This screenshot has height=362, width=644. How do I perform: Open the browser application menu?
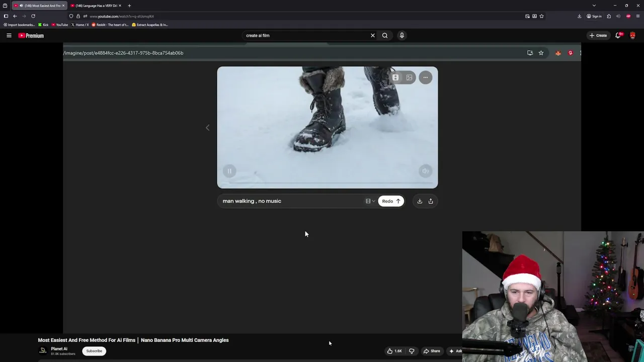[x=638, y=16]
